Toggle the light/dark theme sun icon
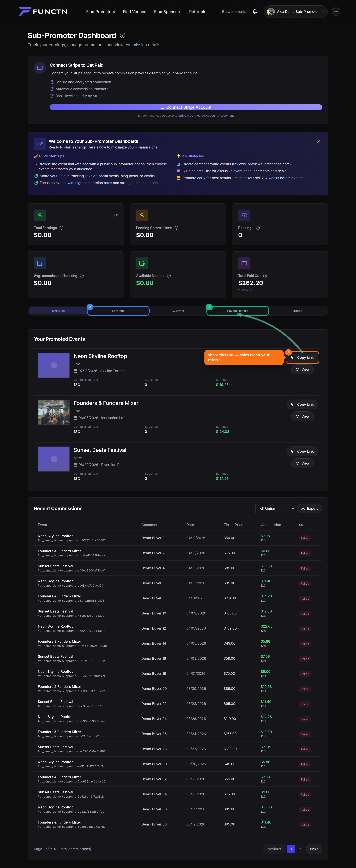Viewport: 356px width, 868px height. [x=336, y=11]
